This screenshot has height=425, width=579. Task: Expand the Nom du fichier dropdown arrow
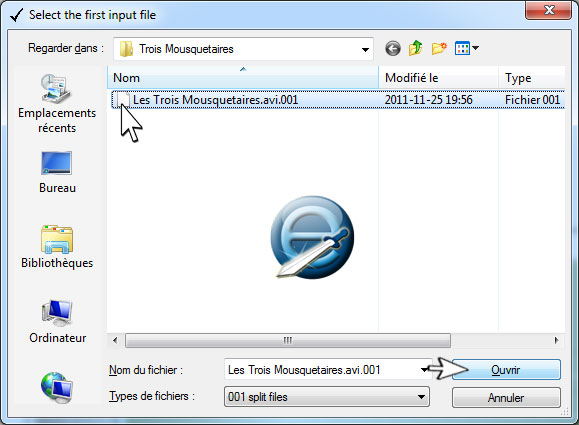(424, 369)
